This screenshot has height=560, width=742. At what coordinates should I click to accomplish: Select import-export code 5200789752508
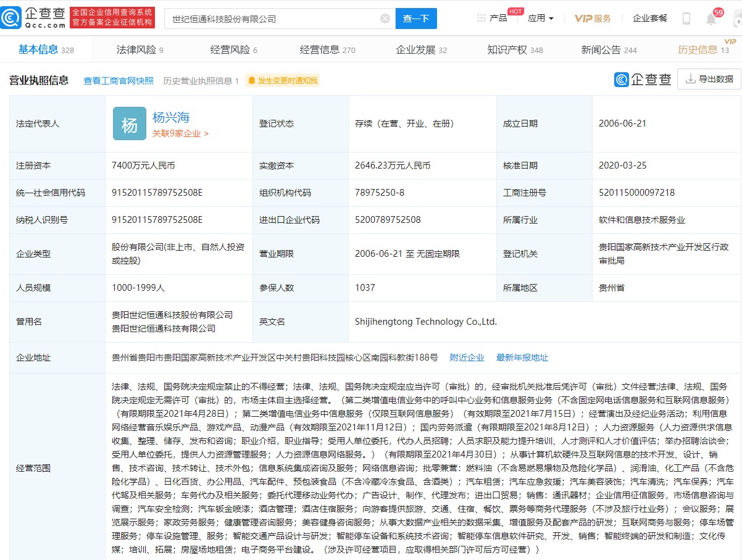pos(388,220)
